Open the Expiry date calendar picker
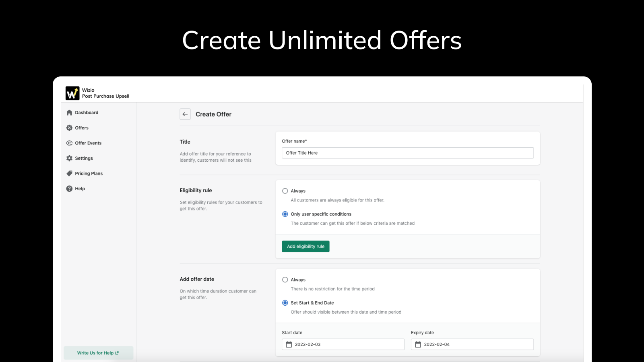Screen dimensions: 644x362 pos(417,344)
